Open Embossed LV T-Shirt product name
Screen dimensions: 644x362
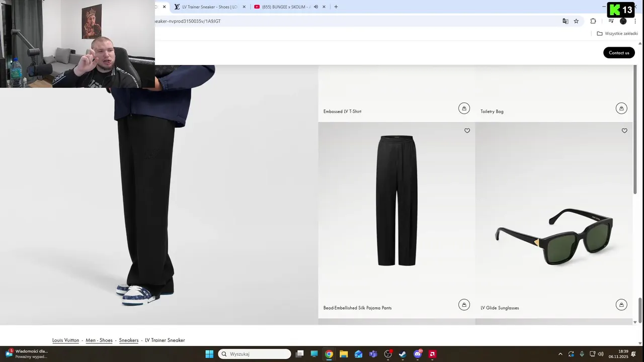point(342,112)
